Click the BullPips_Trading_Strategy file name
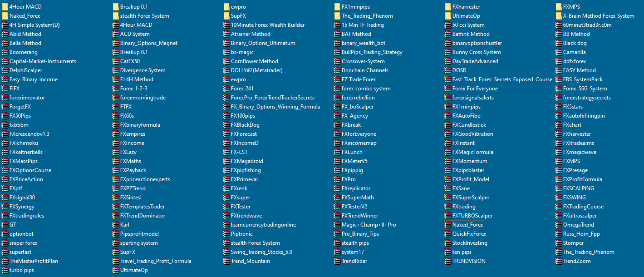The width and height of the screenshot is (644, 277). pyautogui.click(x=372, y=52)
